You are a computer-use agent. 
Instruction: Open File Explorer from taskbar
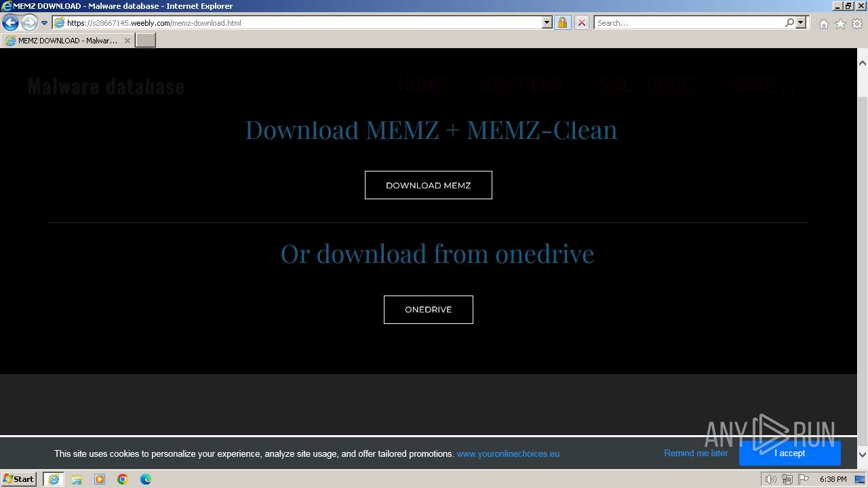pos(77,479)
